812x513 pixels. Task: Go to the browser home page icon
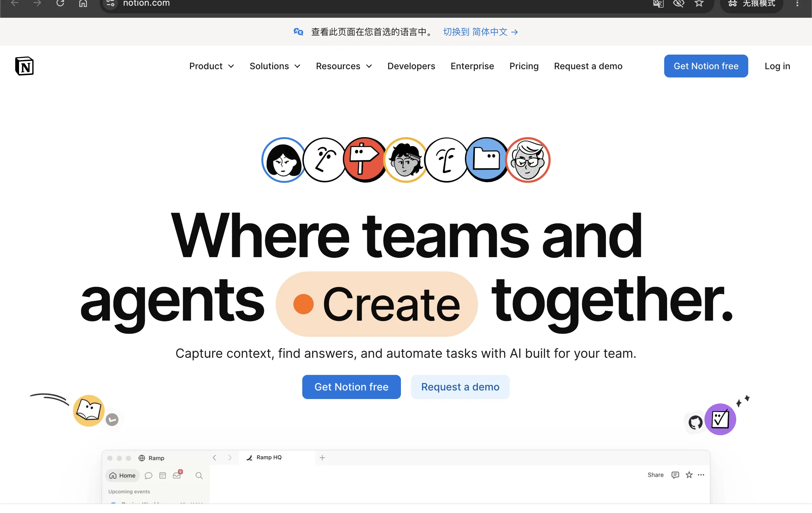tap(83, 3)
